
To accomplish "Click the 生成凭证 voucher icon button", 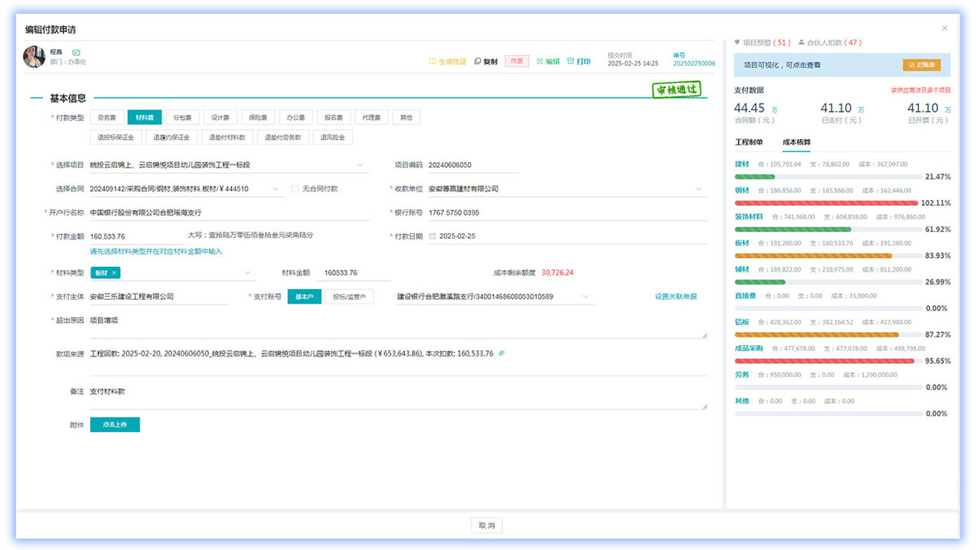I will coord(433,61).
